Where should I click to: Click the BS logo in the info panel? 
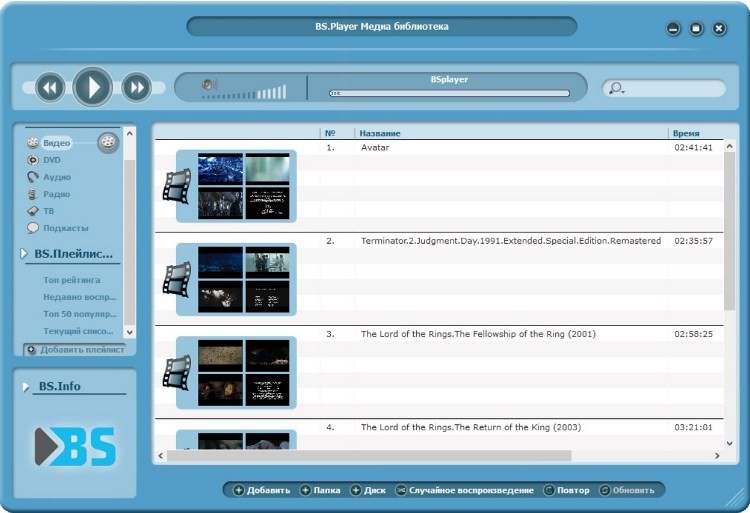coord(75,447)
